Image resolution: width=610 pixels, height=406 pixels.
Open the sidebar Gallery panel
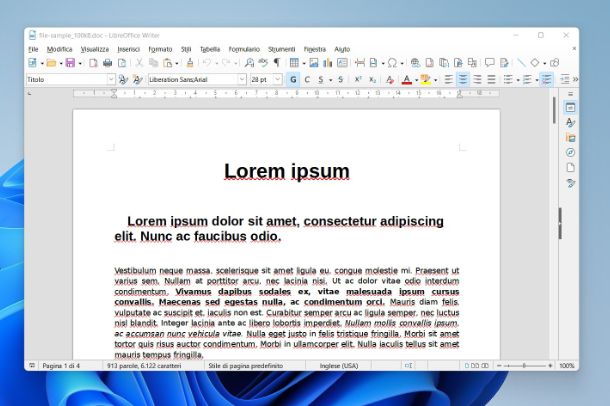tap(570, 138)
